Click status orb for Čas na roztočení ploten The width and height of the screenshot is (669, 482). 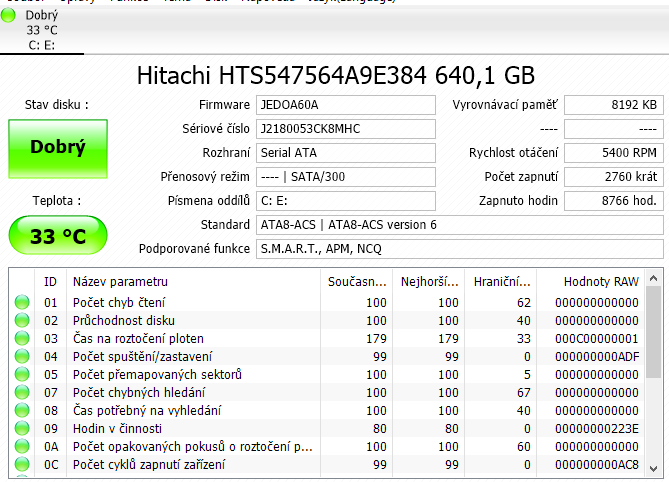point(22,338)
